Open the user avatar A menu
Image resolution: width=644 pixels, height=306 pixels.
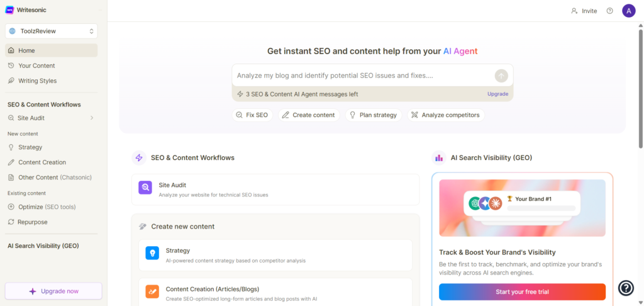[629, 11]
